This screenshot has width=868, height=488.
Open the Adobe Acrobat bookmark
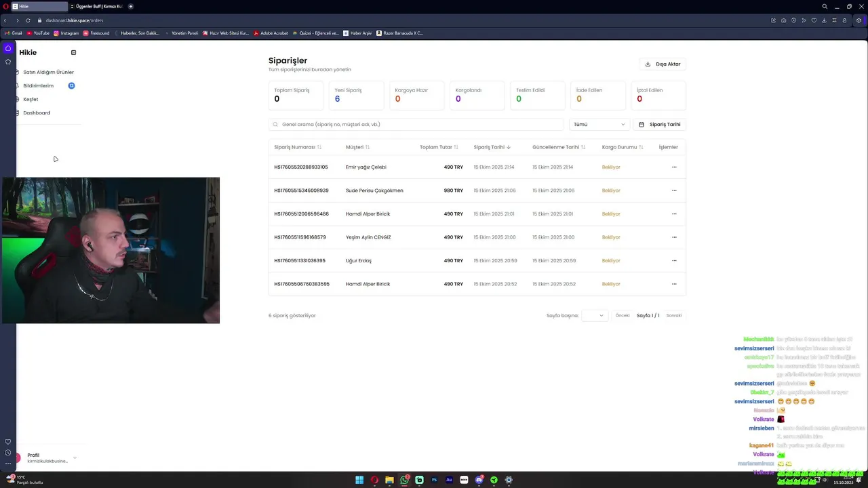point(271,33)
